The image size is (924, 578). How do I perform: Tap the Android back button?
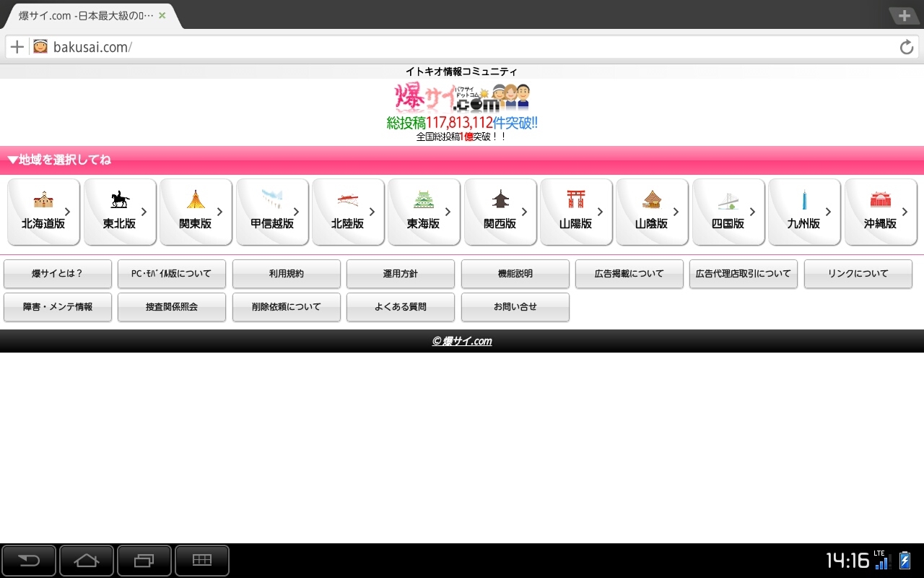tap(29, 561)
